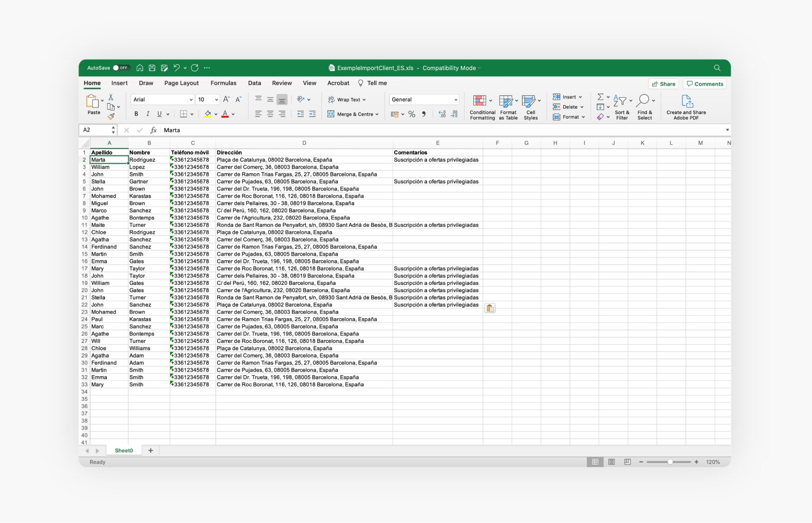Open the Formulas tab
Screen dimensions: 812x523
point(223,83)
